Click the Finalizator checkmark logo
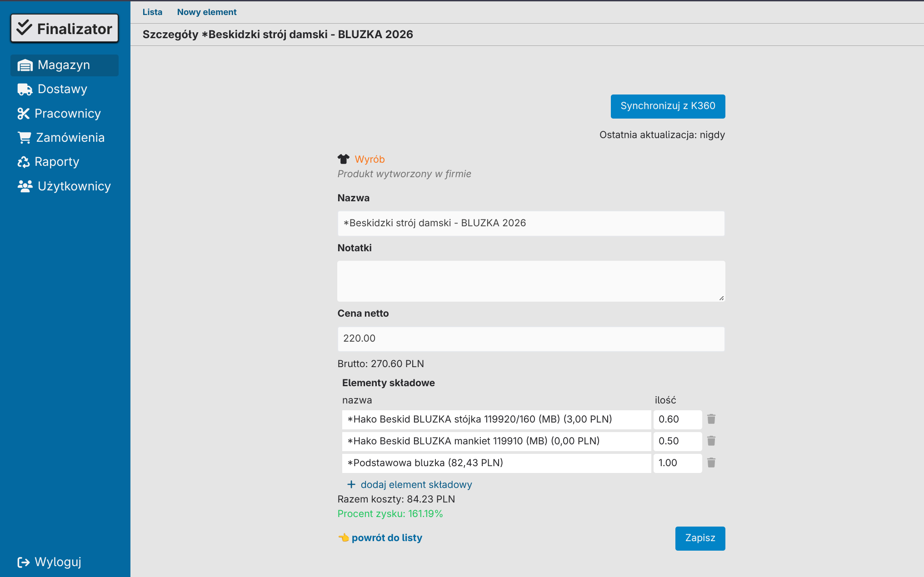Viewport: 924px width, 577px height. (x=25, y=28)
